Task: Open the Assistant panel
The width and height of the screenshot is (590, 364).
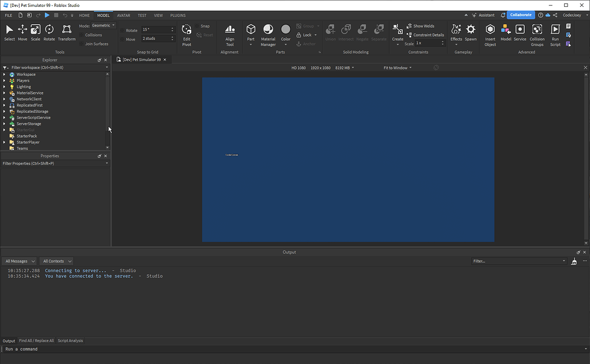Action: pyautogui.click(x=486, y=15)
